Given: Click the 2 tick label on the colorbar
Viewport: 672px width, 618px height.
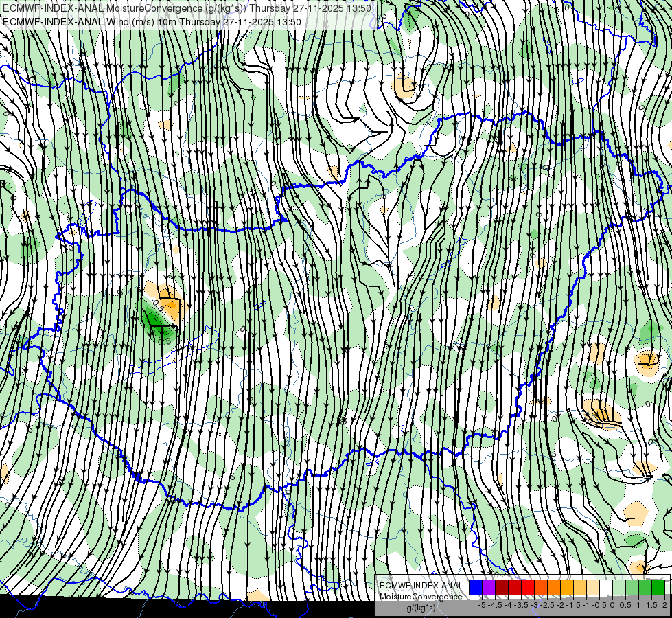Looking at the screenshot, I should click(x=664, y=605).
